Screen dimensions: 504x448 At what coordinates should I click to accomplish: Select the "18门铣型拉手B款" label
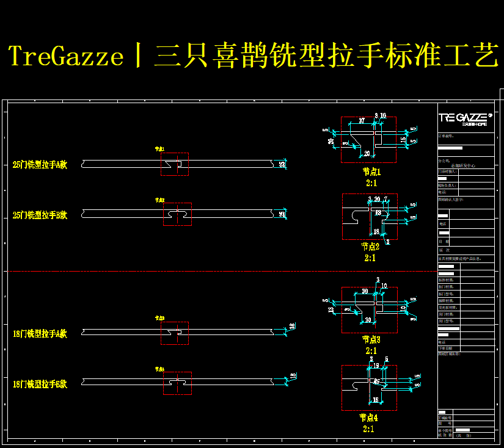point(40,384)
